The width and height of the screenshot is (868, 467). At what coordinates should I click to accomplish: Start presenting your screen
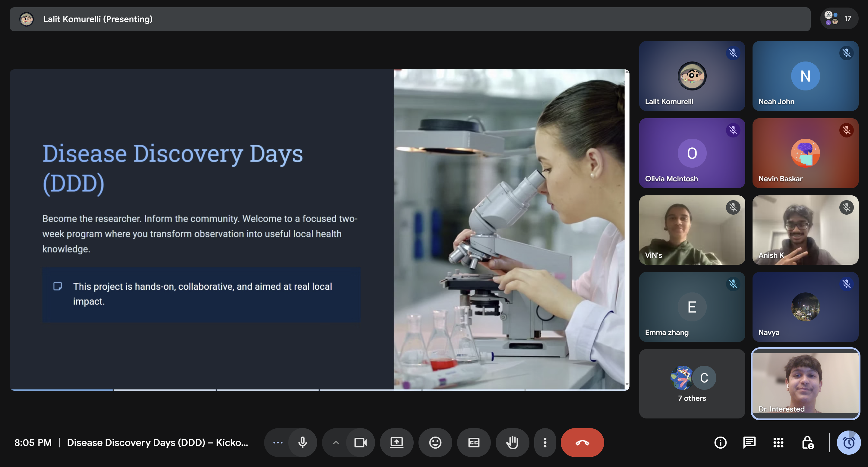point(396,443)
